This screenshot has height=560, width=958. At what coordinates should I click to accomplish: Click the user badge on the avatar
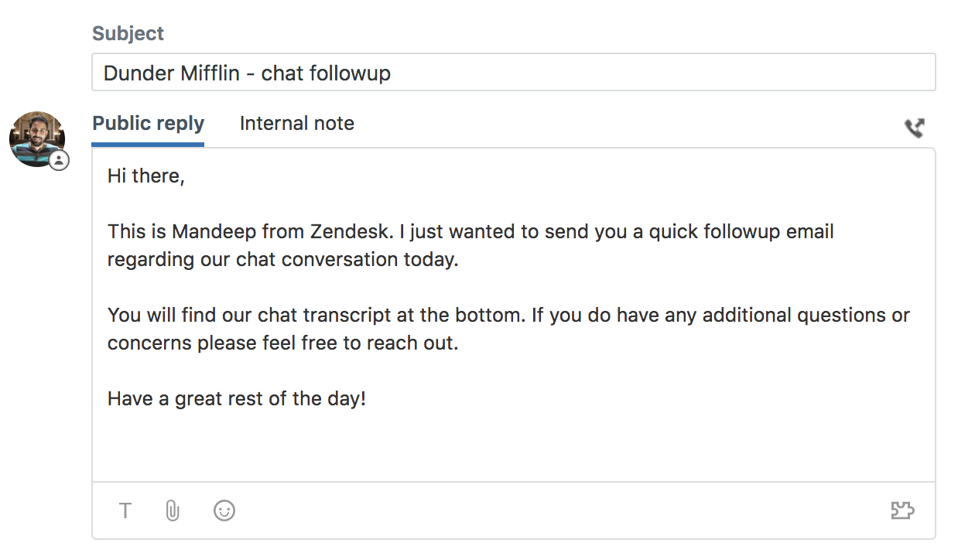click(x=59, y=161)
